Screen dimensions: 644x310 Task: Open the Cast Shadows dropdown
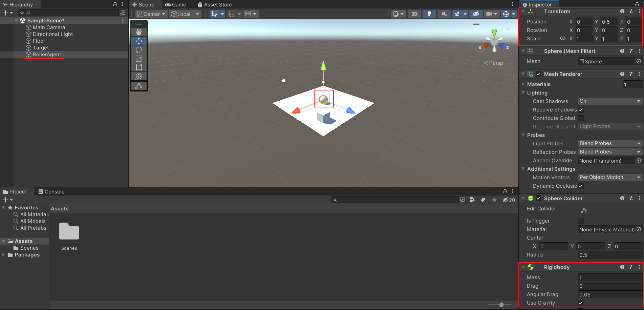(x=609, y=101)
